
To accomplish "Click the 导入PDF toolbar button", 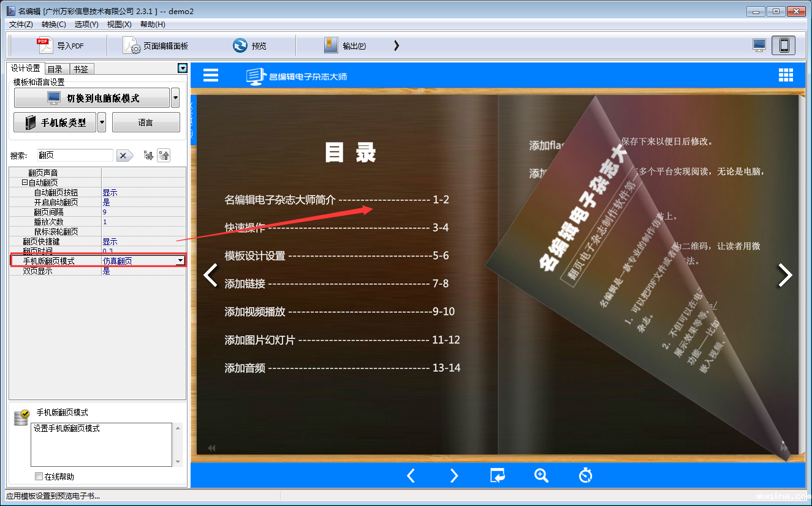I will pyautogui.click(x=60, y=46).
